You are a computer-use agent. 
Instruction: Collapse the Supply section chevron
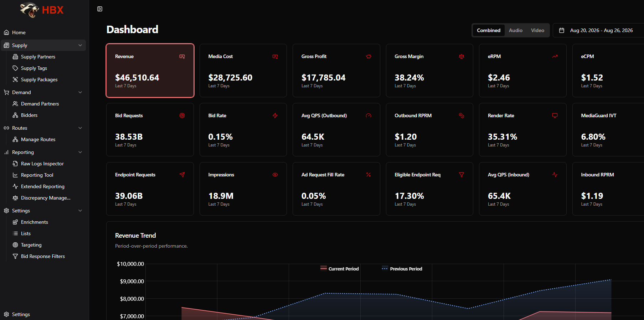[x=80, y=45]
